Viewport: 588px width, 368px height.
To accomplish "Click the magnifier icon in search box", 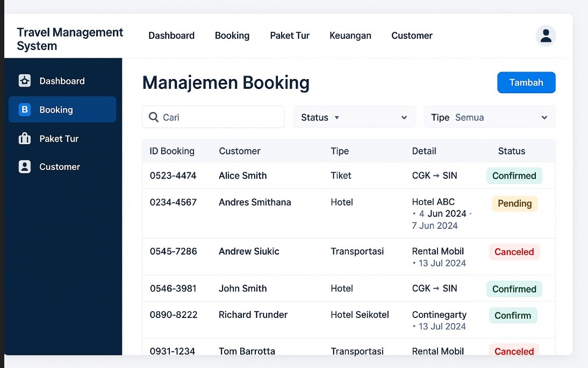I will pyautogui.click(x=153, y=117).
